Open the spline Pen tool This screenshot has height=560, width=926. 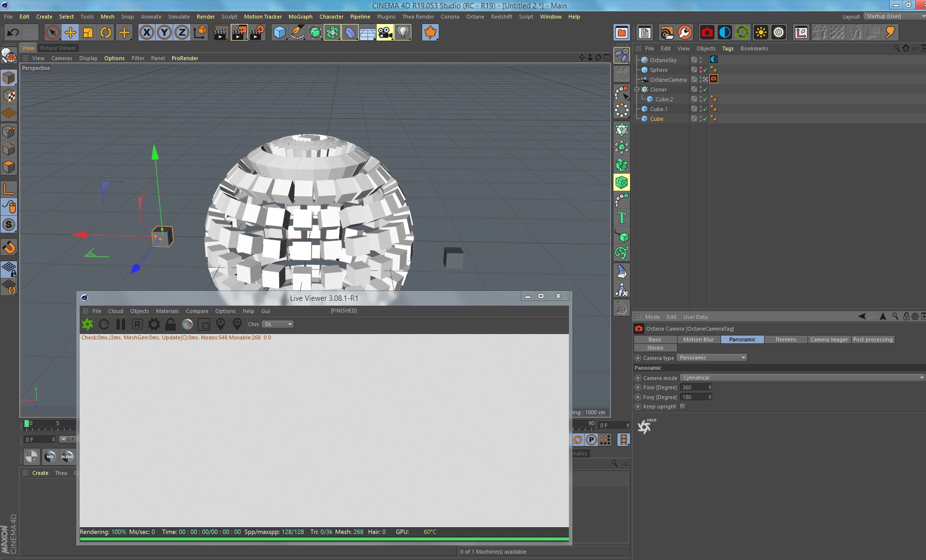297,33
